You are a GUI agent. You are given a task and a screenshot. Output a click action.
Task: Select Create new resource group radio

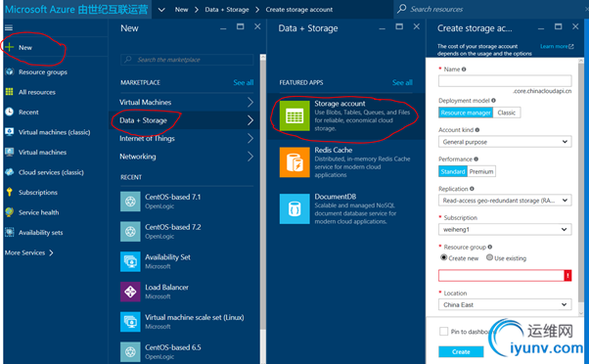[x=444, y=257]
